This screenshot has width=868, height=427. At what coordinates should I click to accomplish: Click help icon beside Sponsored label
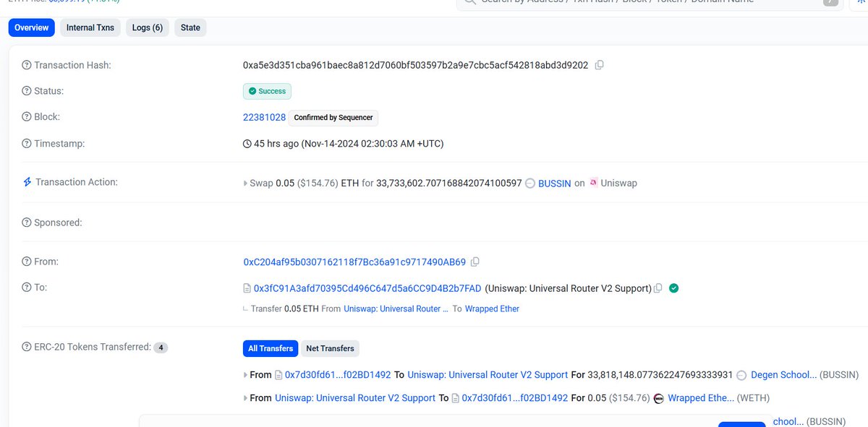[x=27, y=223]
